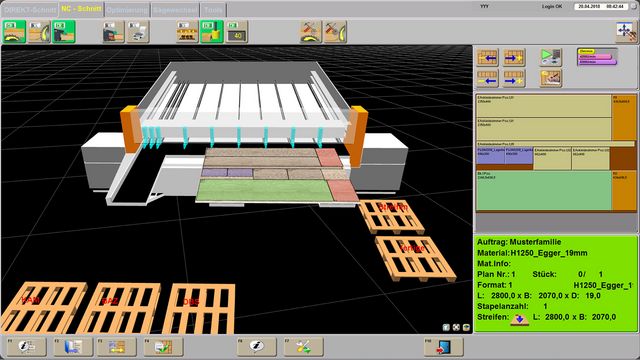Toggle the green pressure beam clamp button
640x360 pixels.
64,32
